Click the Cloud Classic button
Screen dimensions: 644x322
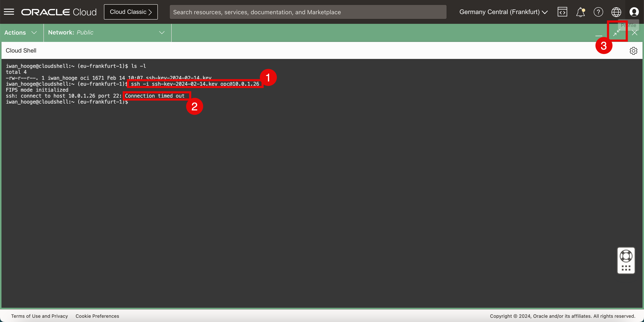pos(131,12)
